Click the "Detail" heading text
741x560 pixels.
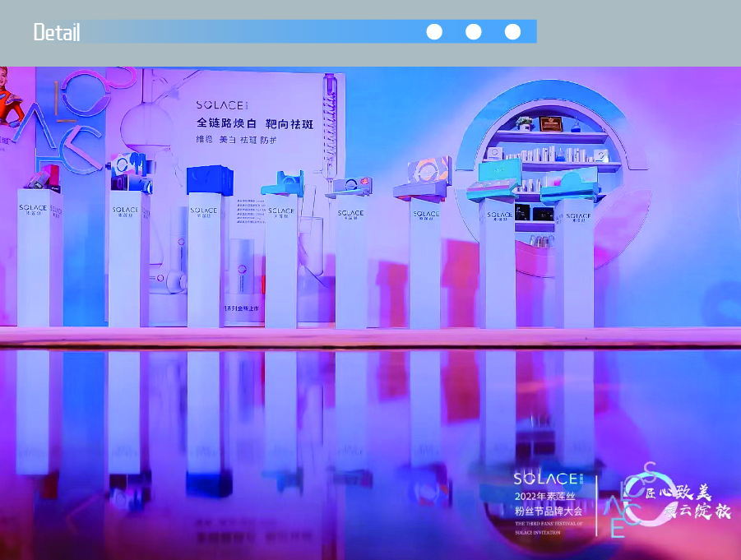tap(57, 33)
